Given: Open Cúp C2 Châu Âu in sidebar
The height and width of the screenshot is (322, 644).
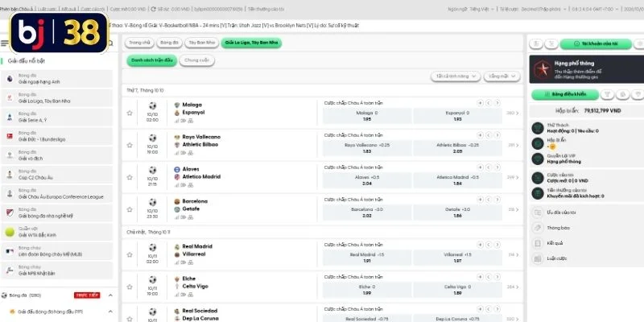Looking at the screenshot, I should pyautogui.click(x=56, y=175).
